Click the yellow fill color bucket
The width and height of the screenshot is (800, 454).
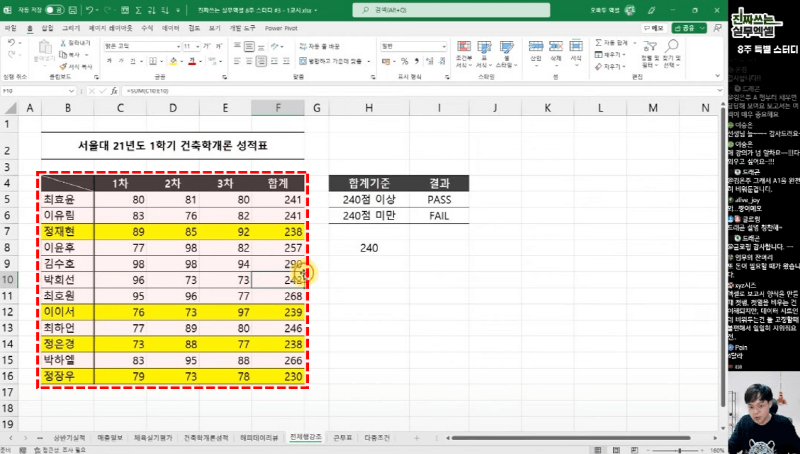(173, 61)
